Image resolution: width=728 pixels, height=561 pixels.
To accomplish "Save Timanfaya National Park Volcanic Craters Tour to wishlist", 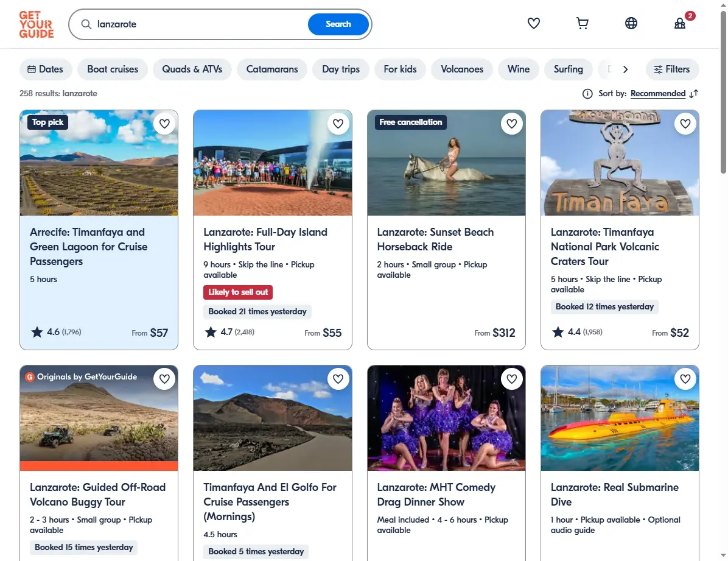I will (685, 124).
